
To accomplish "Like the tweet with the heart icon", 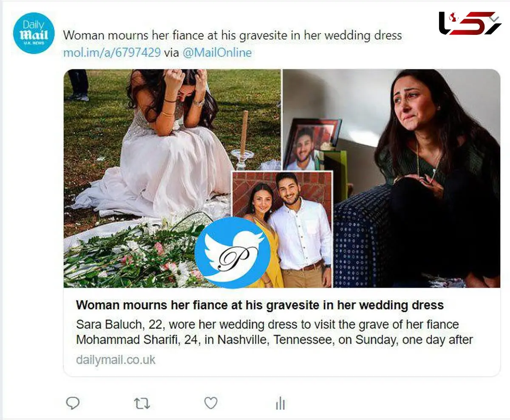I will (211, 403).
